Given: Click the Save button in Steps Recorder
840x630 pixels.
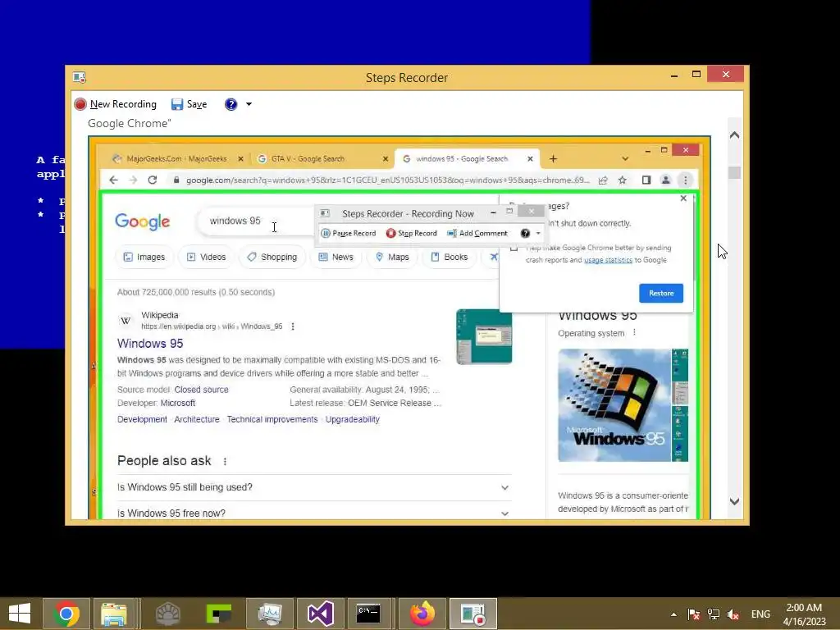Looking at the screenshot, I should 189,104.
